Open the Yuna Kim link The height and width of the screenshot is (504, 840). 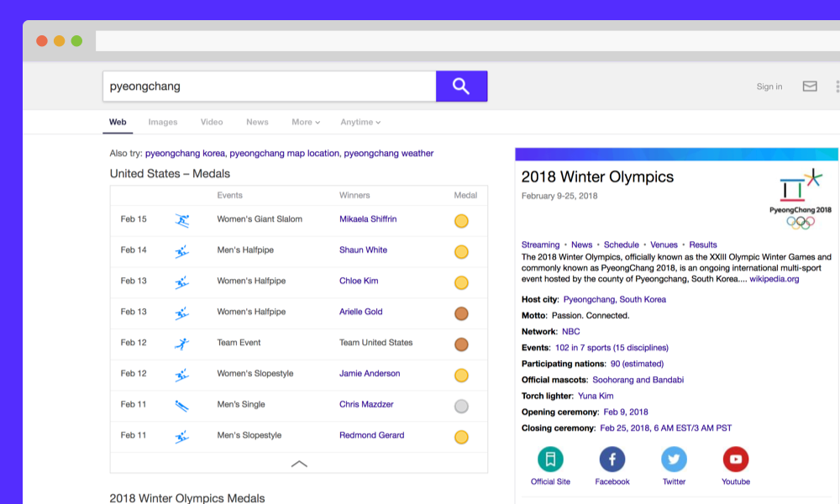596,396
